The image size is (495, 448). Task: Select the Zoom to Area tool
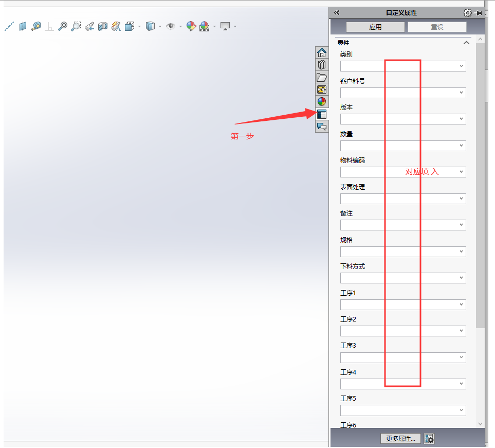tap(76, 26)
